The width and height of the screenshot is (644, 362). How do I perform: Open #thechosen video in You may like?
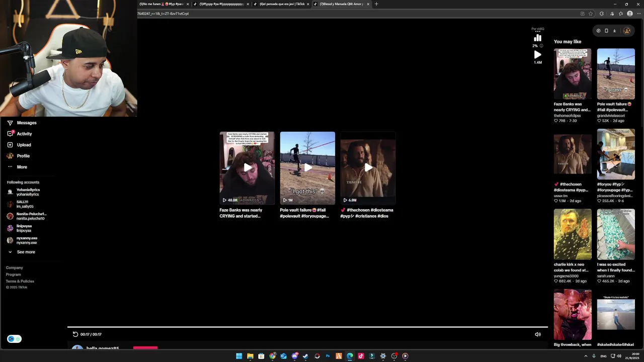tap(573, 154)
